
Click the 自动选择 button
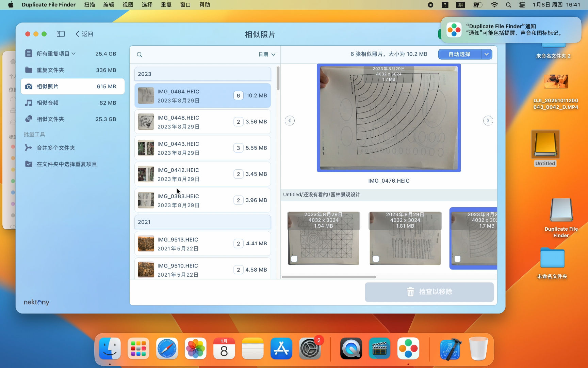(460, 54)
